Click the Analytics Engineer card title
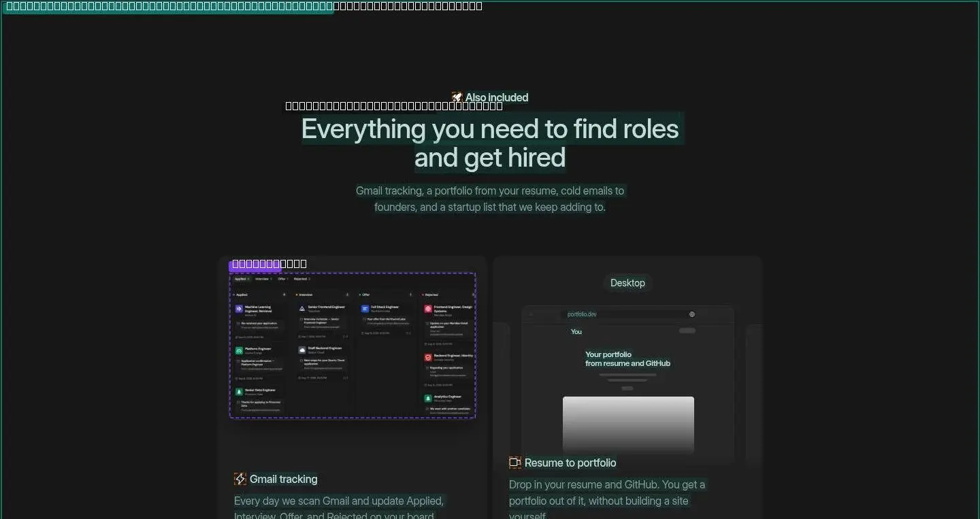This screenshot has height=519, width=980. tap(448, 397)
